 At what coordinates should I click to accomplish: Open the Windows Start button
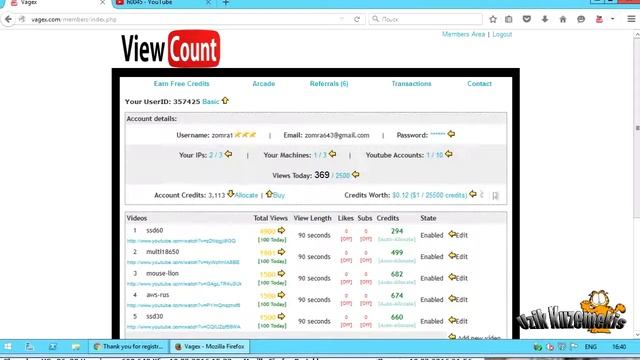(8, 347)
